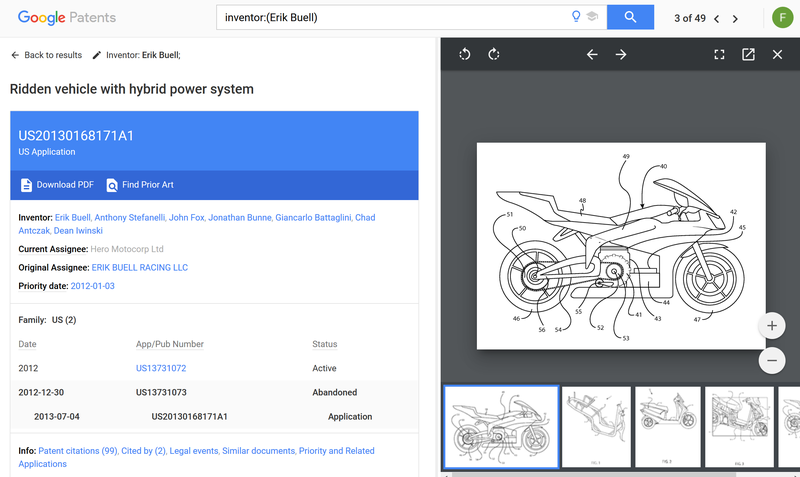800x477 pixels.
Task: Open Cited by (2) link
Action: pos(143,450)
